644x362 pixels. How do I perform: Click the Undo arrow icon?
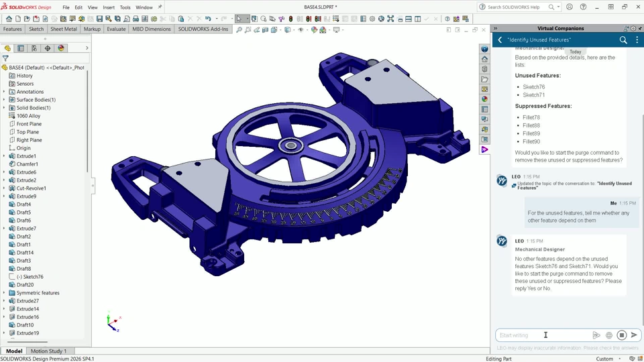coord(208,19)
